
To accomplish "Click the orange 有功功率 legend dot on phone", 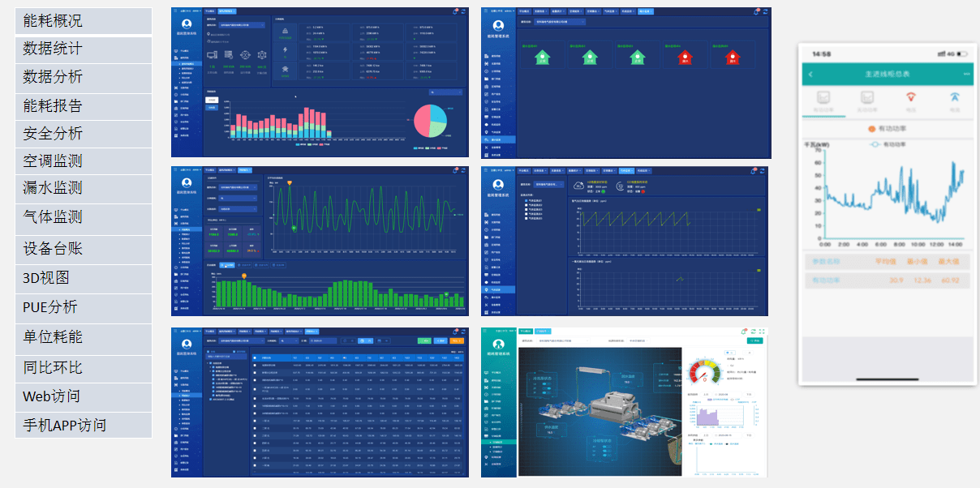I will [871, 129].
